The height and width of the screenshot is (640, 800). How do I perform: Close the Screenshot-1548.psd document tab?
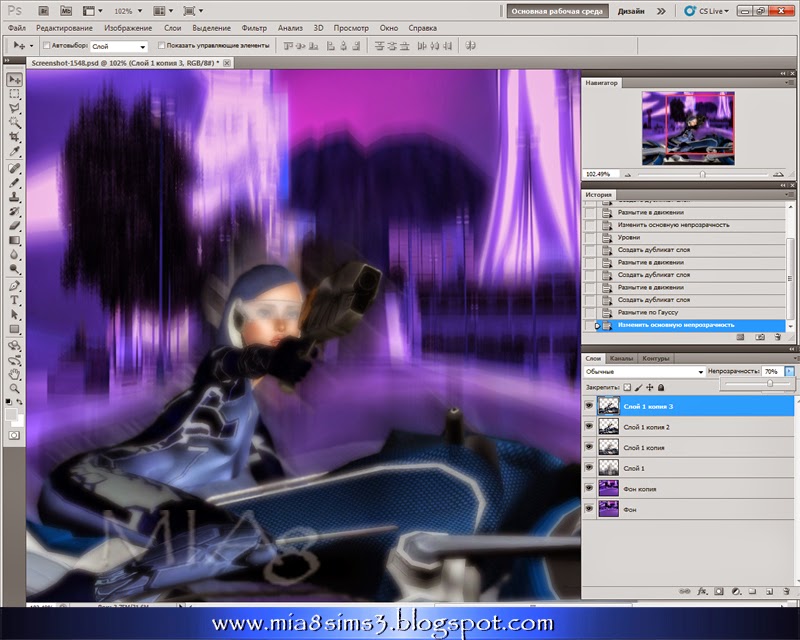[227, 63]
